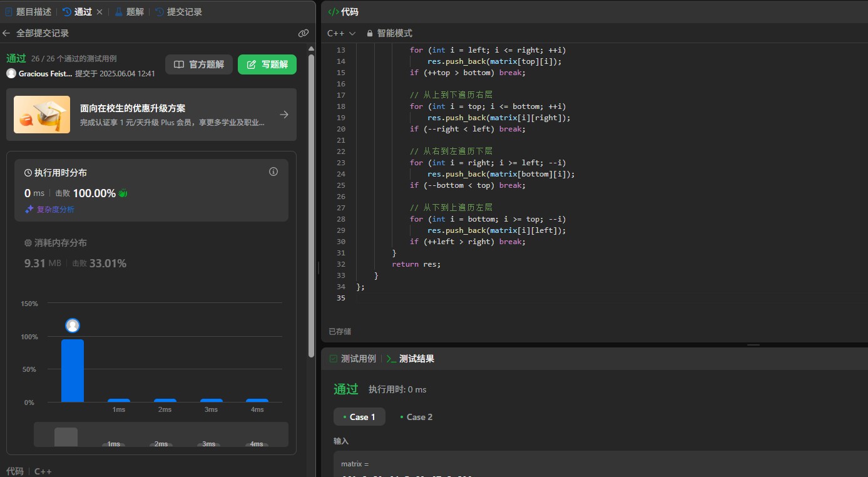The width and height of the screenshot is (868, 477).
Task: Click the flask icon of 题解 tab
Action: [x=118, y=12]
